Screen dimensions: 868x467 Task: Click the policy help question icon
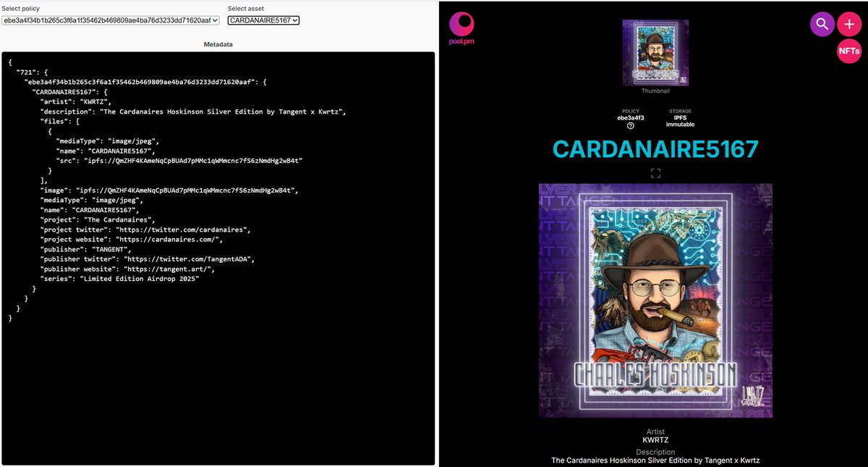[630, 125]
